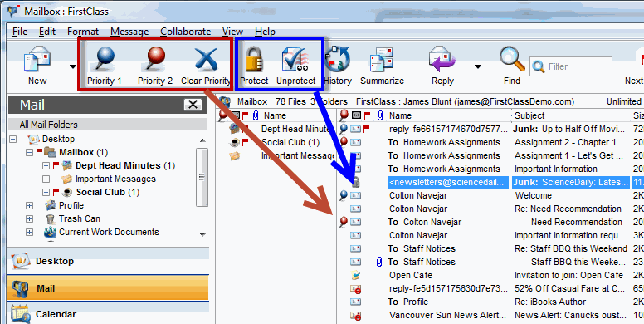644x324 pixels.
Task: Click the All Mail Folders header
Action: (x=108, y=125)
